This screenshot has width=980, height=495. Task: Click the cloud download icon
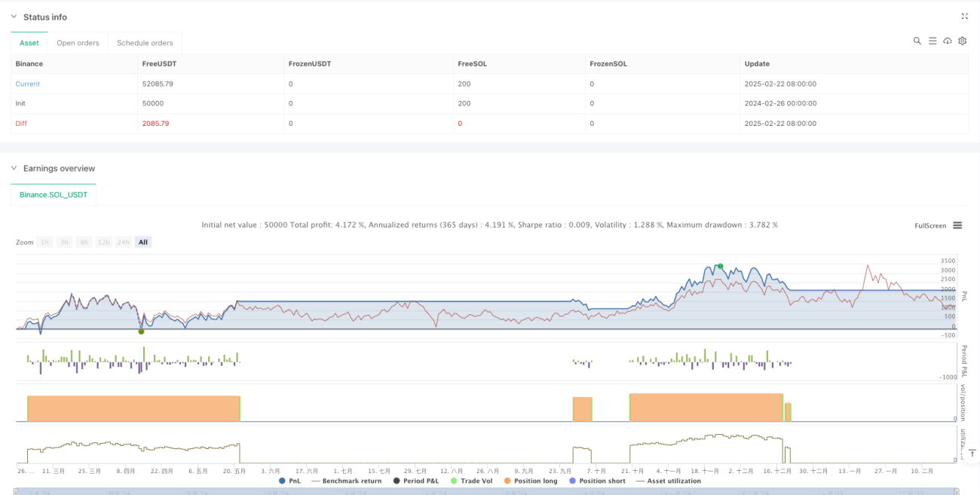point(948,41)
